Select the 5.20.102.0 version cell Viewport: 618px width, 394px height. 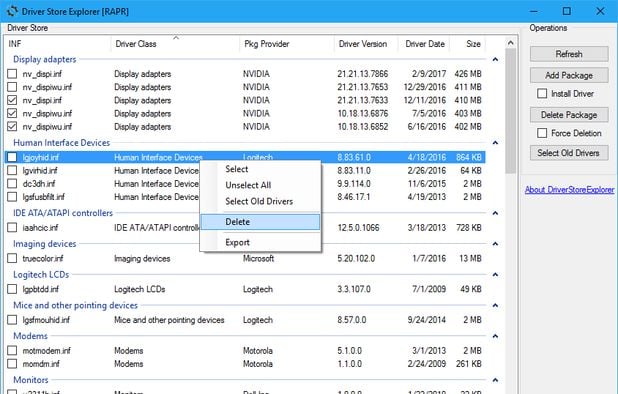(356, 258)
